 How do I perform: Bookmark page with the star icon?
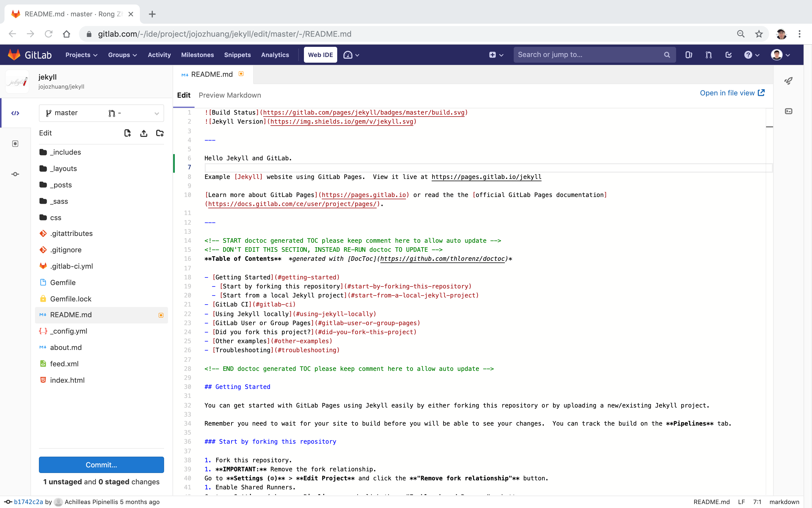click(x=759, y=34)
